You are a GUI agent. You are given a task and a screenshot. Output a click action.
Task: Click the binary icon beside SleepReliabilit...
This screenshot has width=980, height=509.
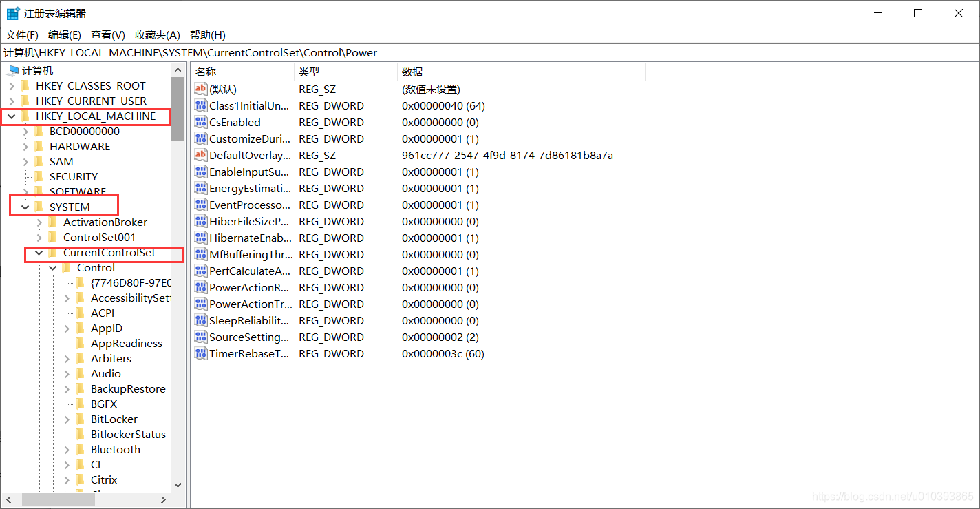point(201,320)
